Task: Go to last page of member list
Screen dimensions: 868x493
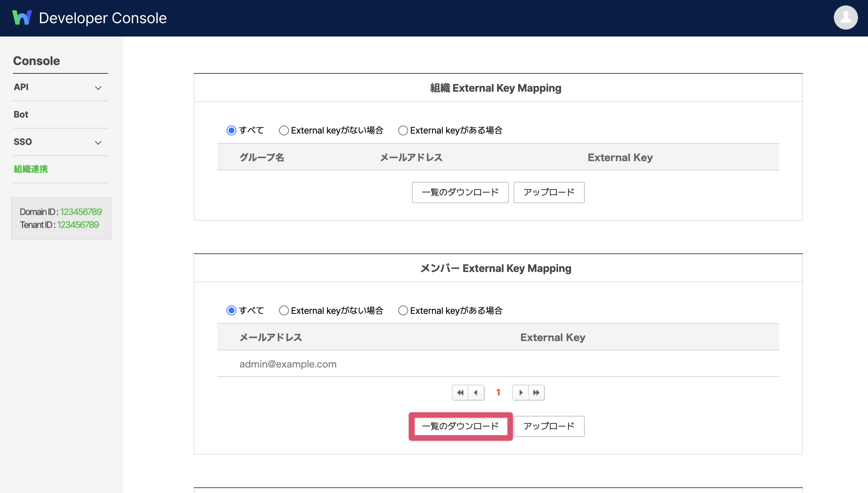Action: (536, 393)
